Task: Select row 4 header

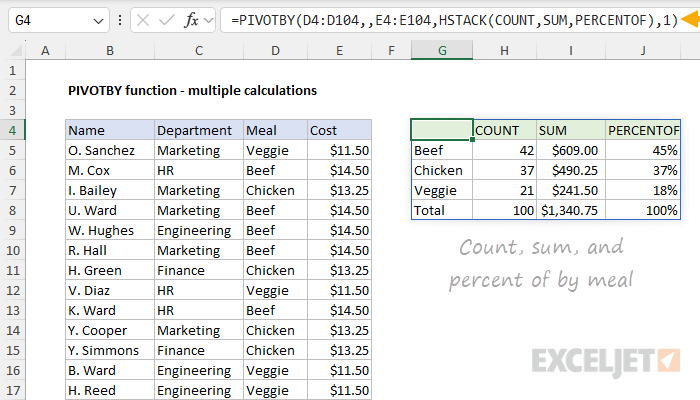Action: [12, 130]
